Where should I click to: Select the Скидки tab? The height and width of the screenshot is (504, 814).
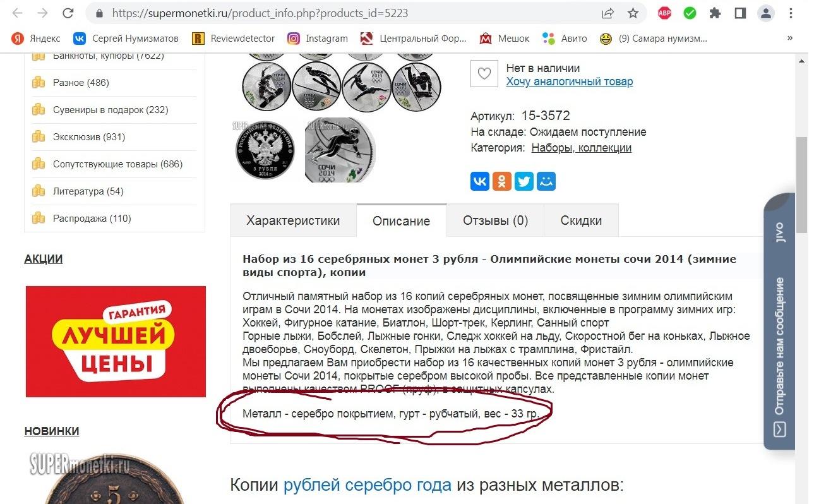pyautogui.click(x=581, y=221)
